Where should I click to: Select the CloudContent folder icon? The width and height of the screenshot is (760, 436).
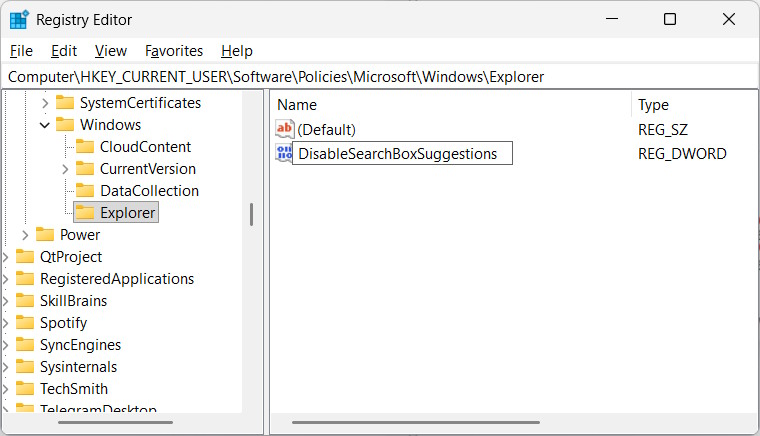85,147
